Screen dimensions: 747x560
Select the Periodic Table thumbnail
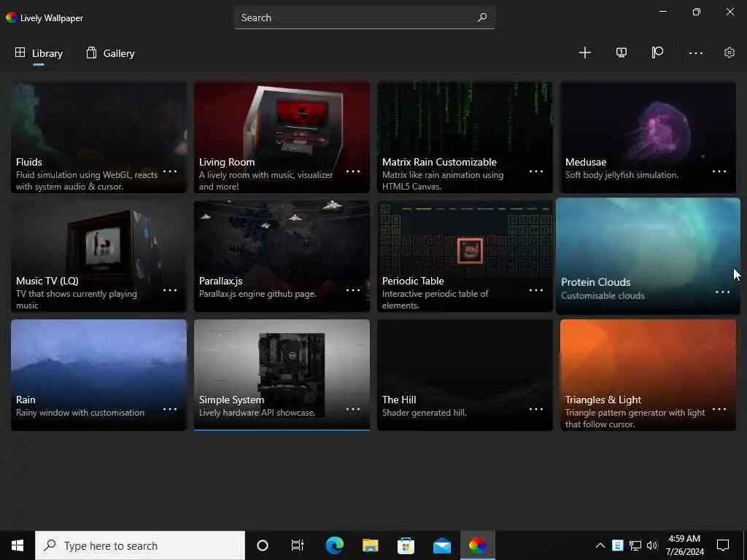(x=465, y=256)
